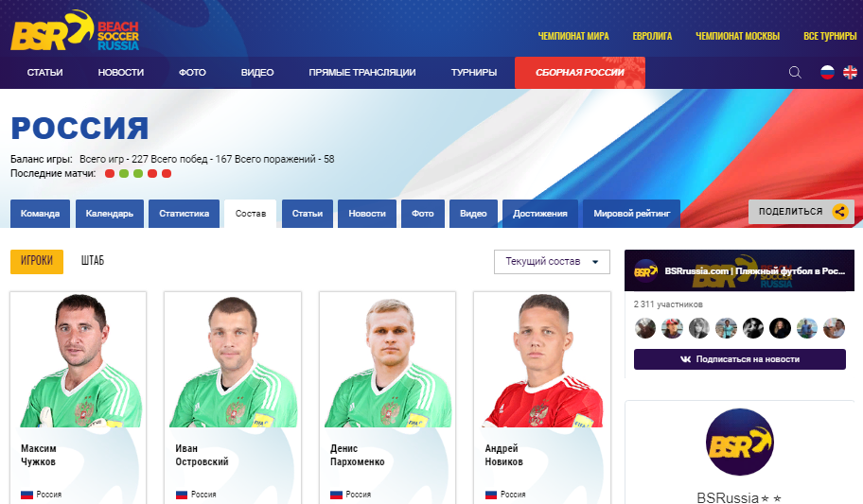This screenshot has width=863, height=504.
Task: Switch site language to English flag
Action: point(850,73)
